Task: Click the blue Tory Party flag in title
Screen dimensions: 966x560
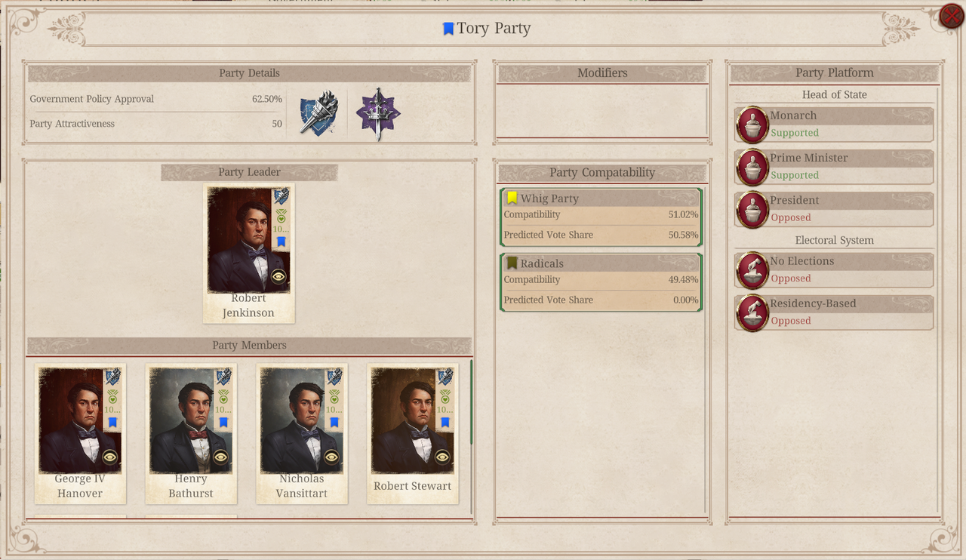Action: [448, 29]
